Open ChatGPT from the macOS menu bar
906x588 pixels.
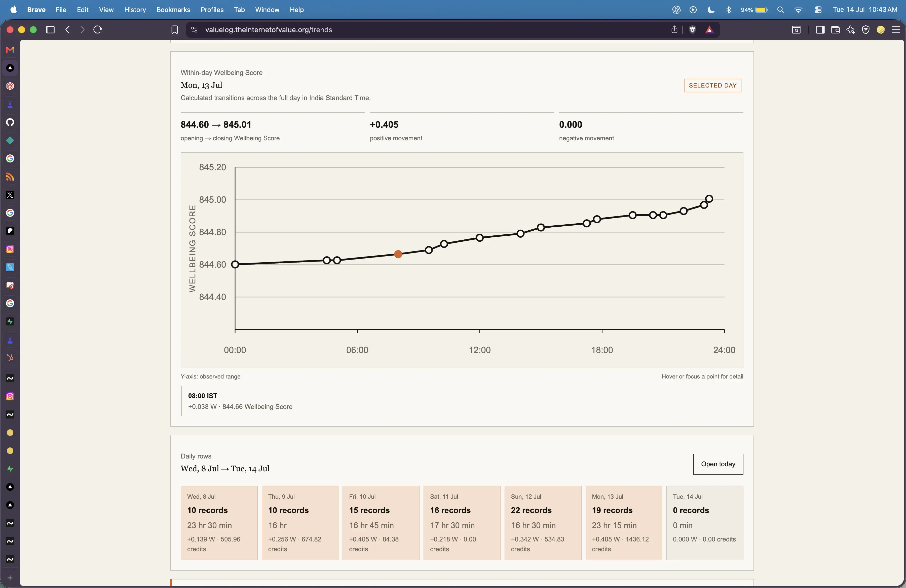[x=676, y=10]
